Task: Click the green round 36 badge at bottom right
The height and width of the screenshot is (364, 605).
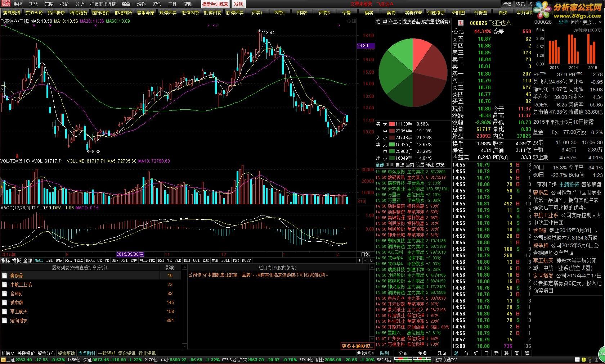Action: click(602, 354)
